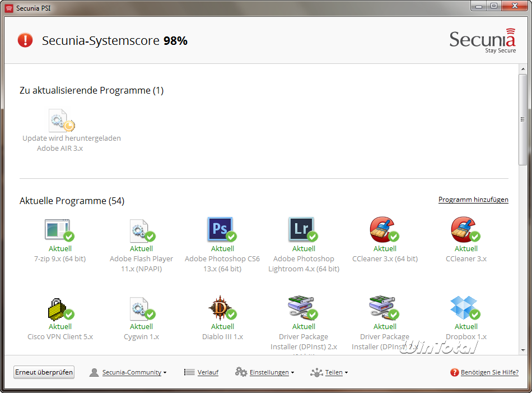Open the Teilen share menu
Image resolution: width=532 pixels, height=393 pixels.
click(x=334, y=372)
